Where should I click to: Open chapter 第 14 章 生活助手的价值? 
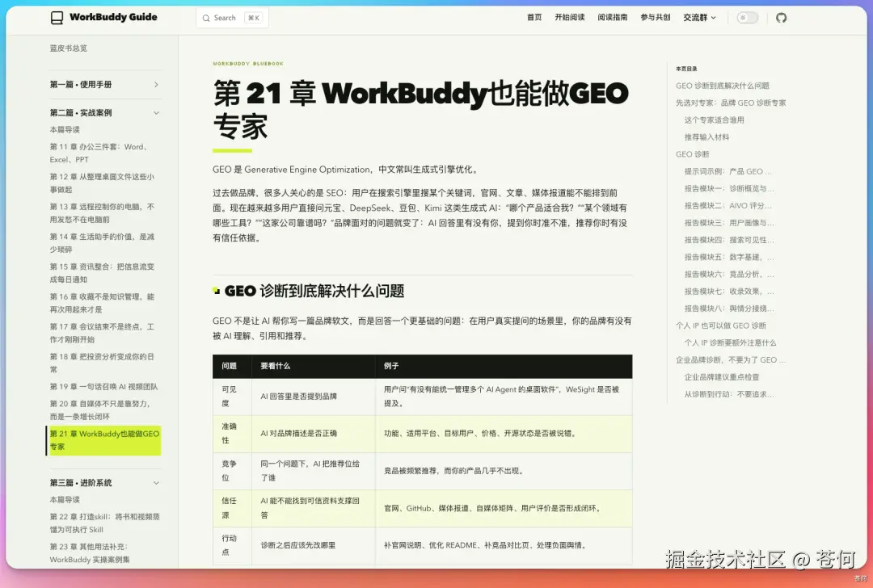click(102, 243)
